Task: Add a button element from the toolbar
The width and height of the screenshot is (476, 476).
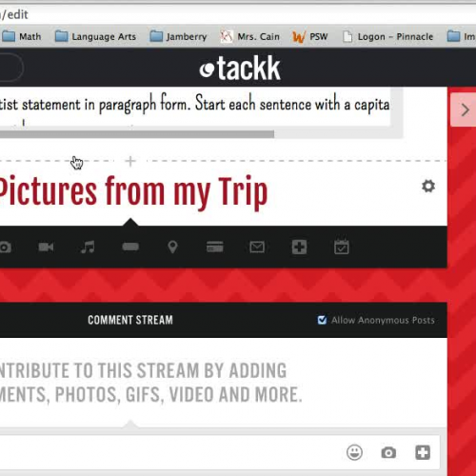Action: tap(130, 247)
